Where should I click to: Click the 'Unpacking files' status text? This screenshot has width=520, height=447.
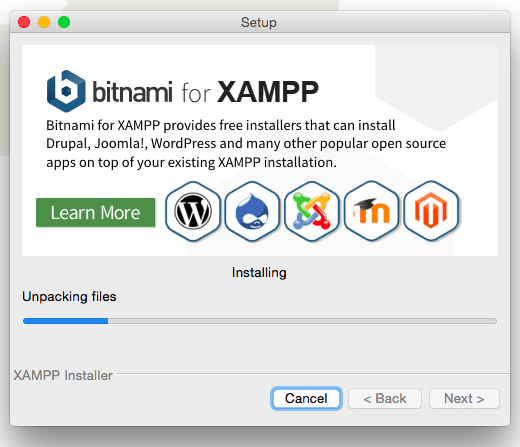pos(69,297)
